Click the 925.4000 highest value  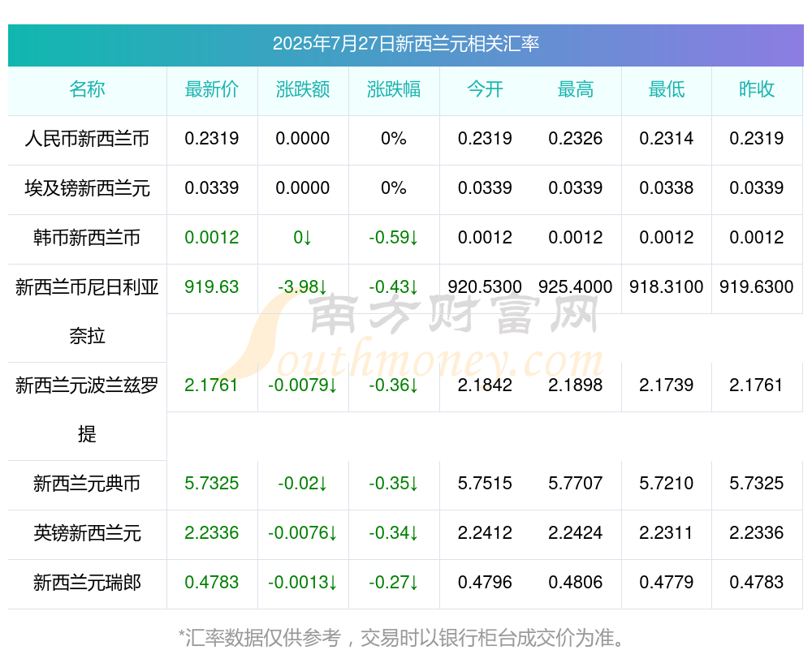pos(576,286)
